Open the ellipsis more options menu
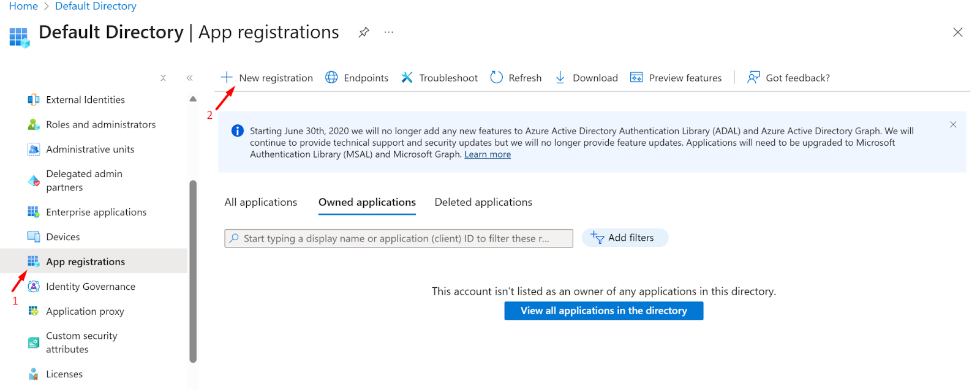The height and width of the screenshot is (389, 980). [x=389, y=32]
